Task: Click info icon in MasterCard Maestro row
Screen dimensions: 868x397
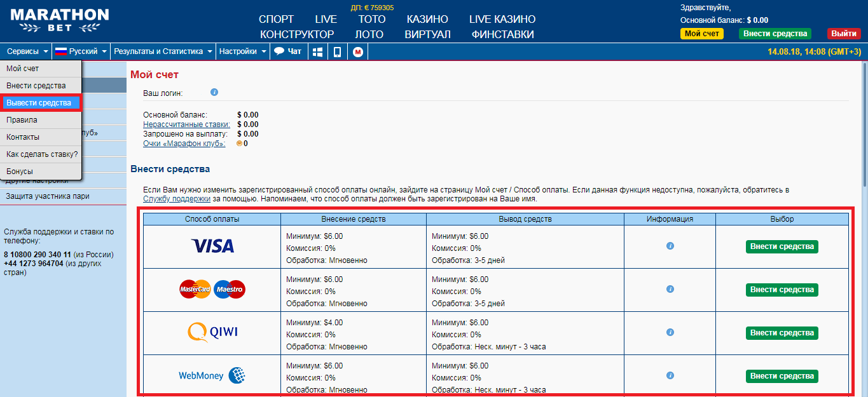Action: [x=670, y=289]
